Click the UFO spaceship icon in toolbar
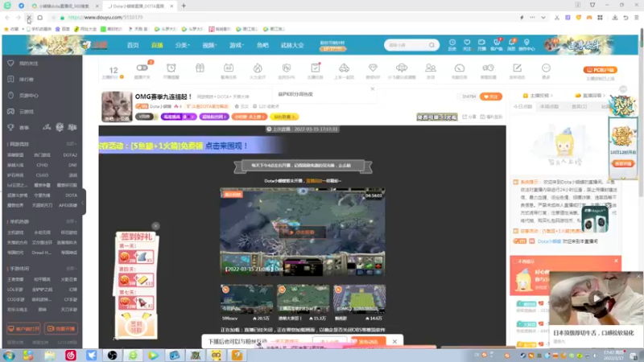Screen dimensions: 644x362 (x=402, y=68)
